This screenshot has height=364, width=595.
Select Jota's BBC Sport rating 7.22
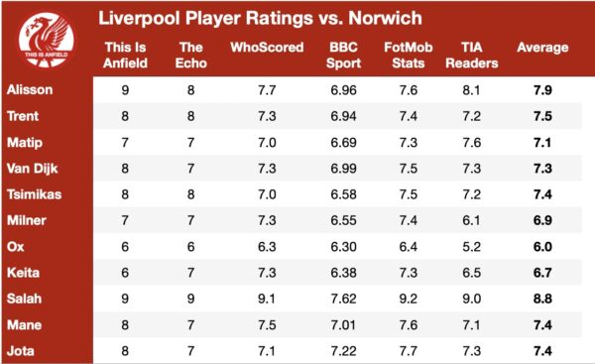coord(343,351)
